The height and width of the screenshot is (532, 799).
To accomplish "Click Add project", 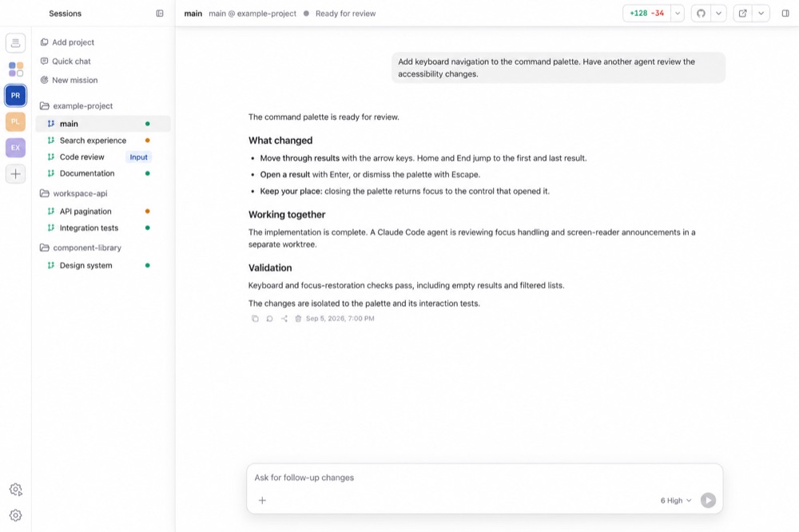I will 67,42.
